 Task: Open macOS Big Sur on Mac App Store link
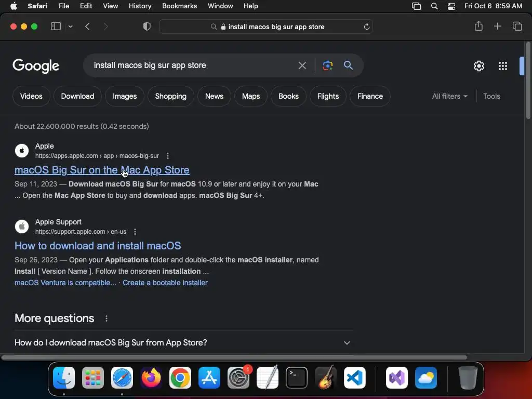102,170
